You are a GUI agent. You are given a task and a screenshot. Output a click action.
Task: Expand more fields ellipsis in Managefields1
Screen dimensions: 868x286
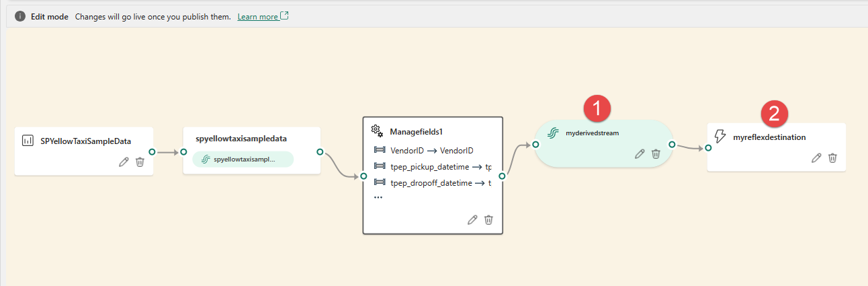(x=378, y=197)
